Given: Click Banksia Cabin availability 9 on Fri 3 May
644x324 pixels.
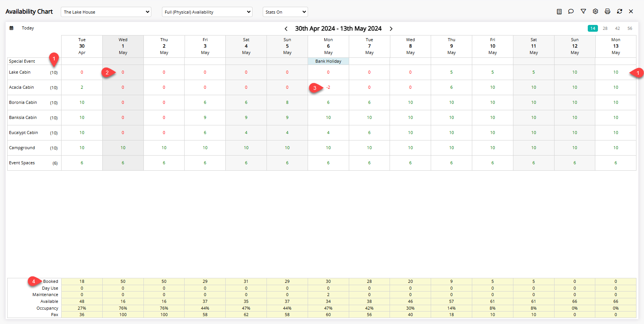Looking at the screenshot, I should tap(205, 117).
